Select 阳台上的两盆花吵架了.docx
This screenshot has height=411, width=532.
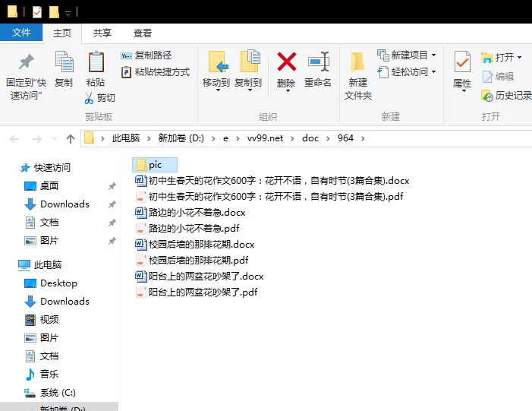click(199, 276)
